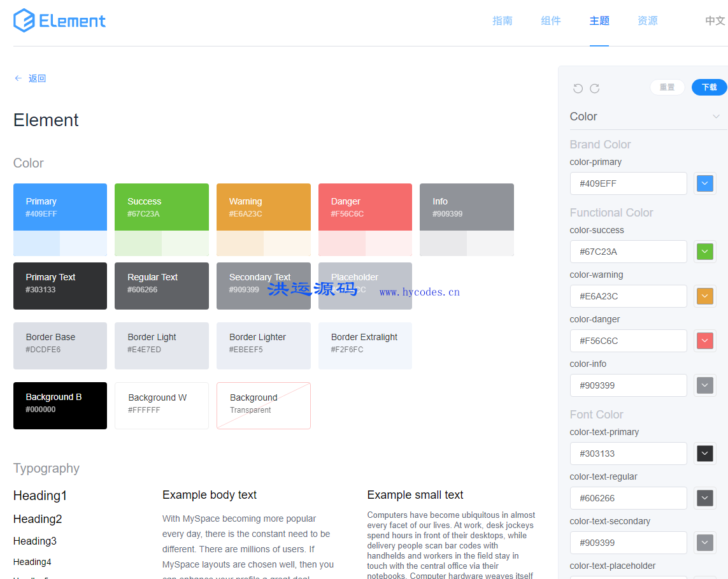The image size is (728, 579).
Task: Click the large "Element" page title
Action: pos(46,120)
